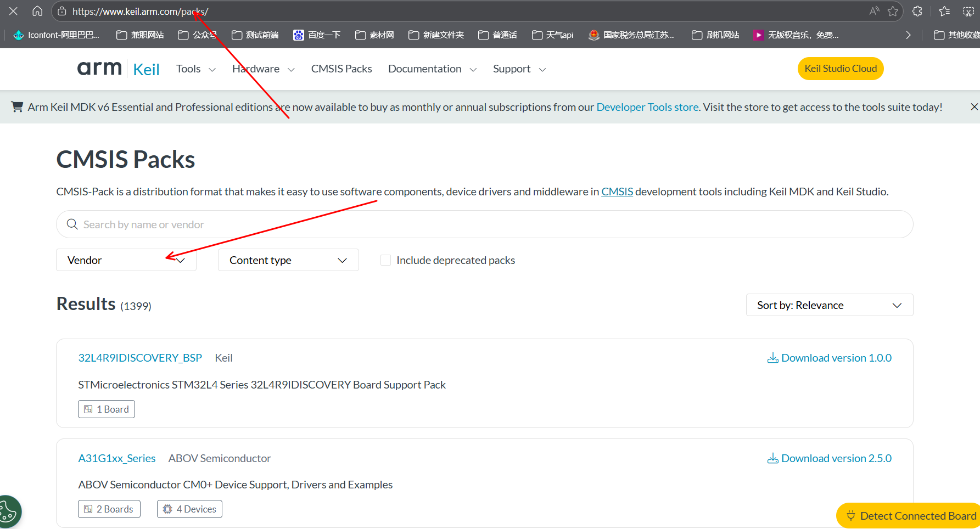The height and width of the screenshot is (529, 980).
Task: Open Iconfont bookmark
Action: pos(57,35)
